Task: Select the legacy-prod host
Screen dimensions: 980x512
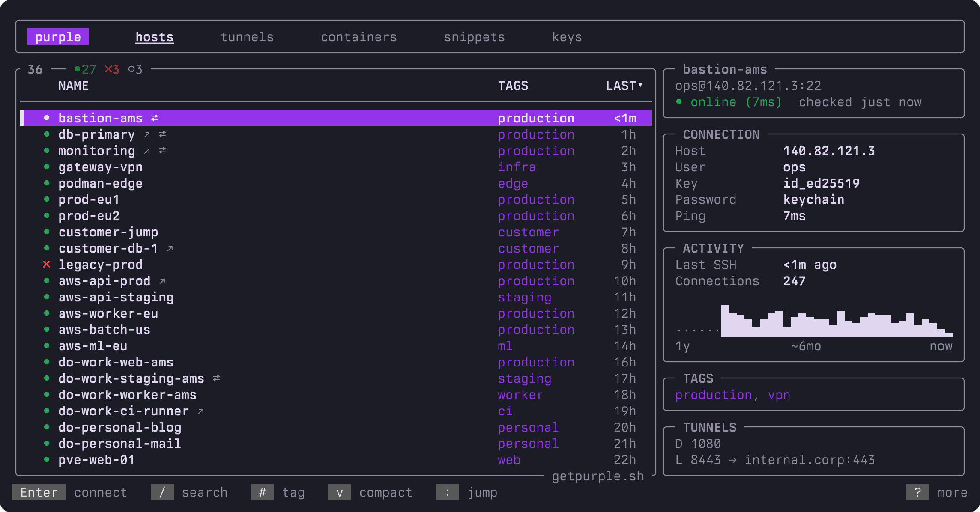Action: [x=336, y=265]
